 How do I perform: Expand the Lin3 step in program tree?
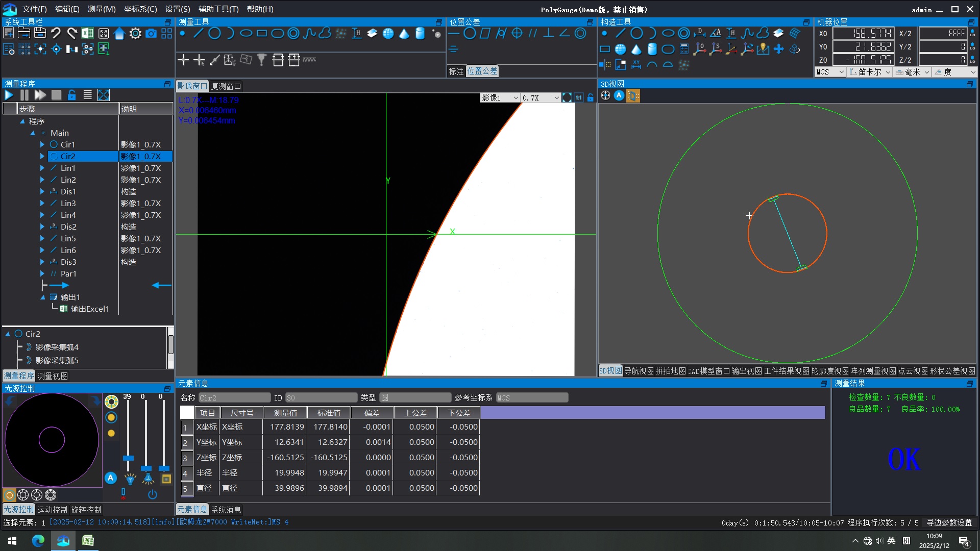pyautogui.click(x=42, y=204)
